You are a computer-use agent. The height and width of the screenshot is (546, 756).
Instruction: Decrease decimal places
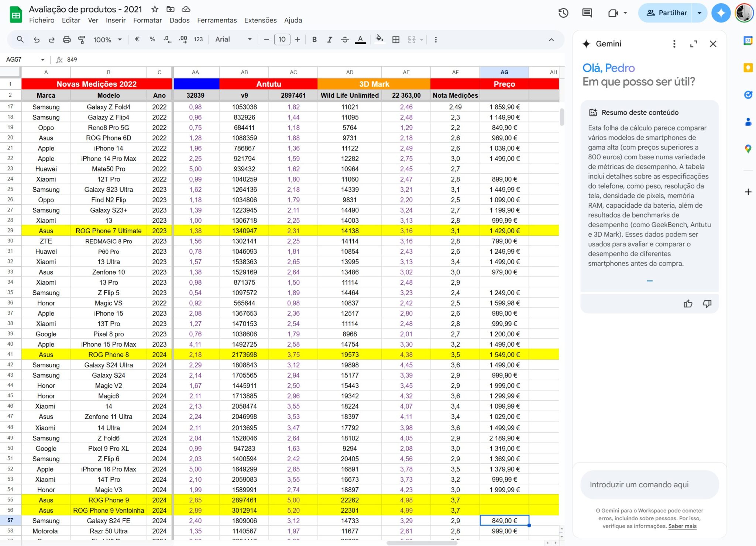pos(167,39)
